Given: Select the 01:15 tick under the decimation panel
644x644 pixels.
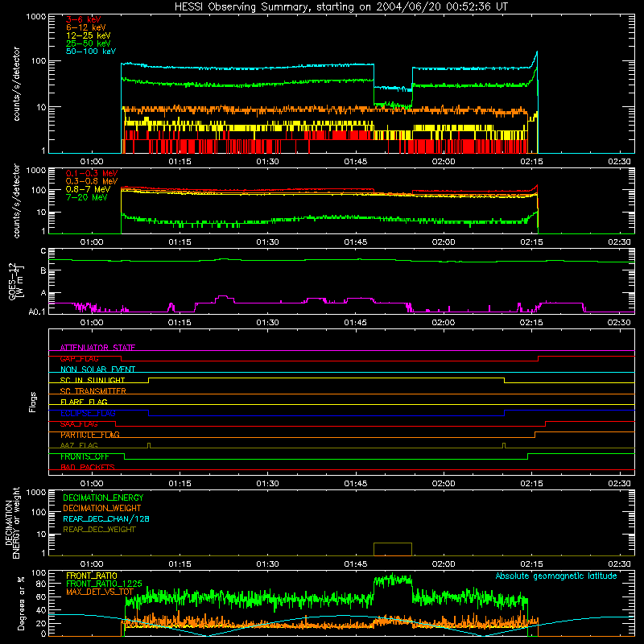Looking at the screenshot, I should click(180, 564).
